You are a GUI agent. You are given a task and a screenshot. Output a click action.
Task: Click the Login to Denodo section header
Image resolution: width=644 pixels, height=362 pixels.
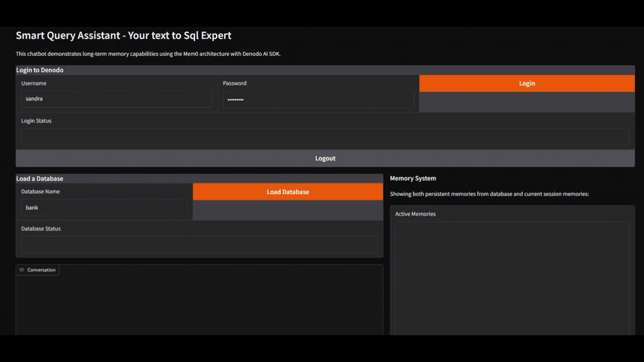(x=40, y=70)
